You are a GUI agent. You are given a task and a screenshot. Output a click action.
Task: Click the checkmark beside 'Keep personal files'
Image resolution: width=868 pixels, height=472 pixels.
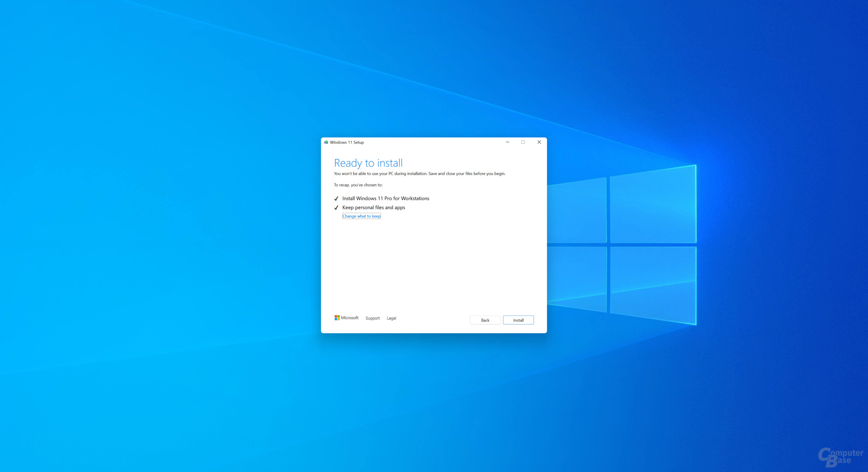336,208
